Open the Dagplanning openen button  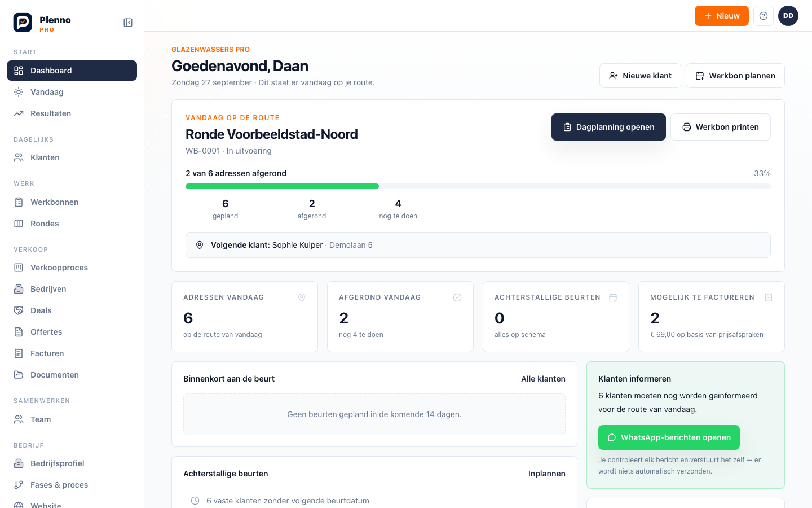coord(608,127)
